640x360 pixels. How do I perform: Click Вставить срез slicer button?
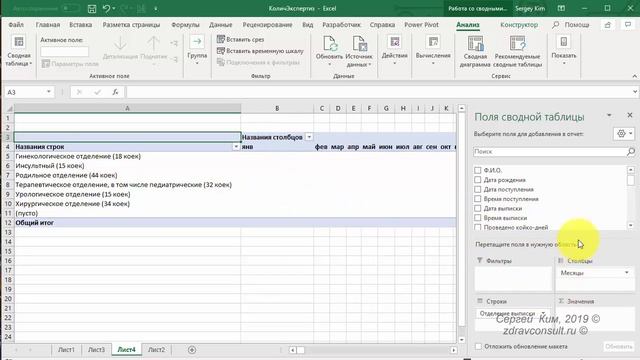click(240, 39)
